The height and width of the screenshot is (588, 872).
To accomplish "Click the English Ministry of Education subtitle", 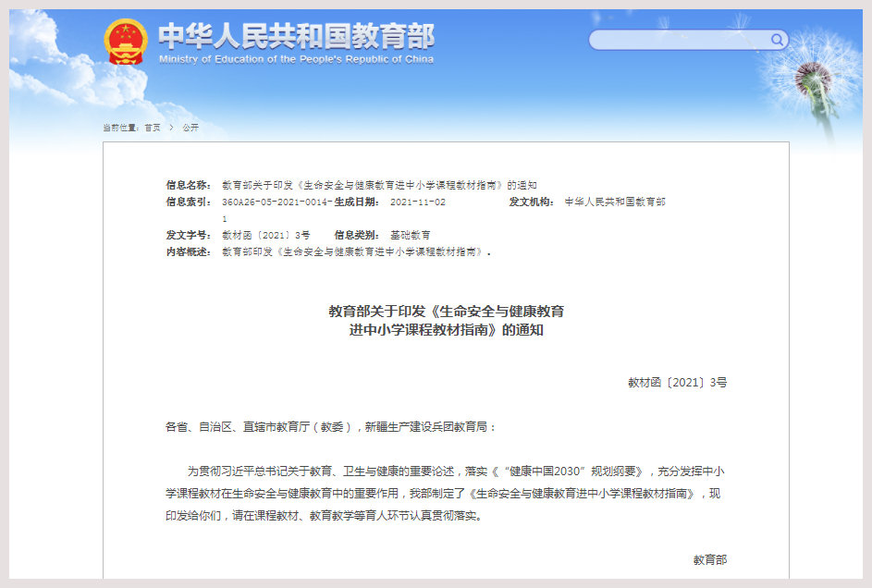I will [x=296, y=59].
